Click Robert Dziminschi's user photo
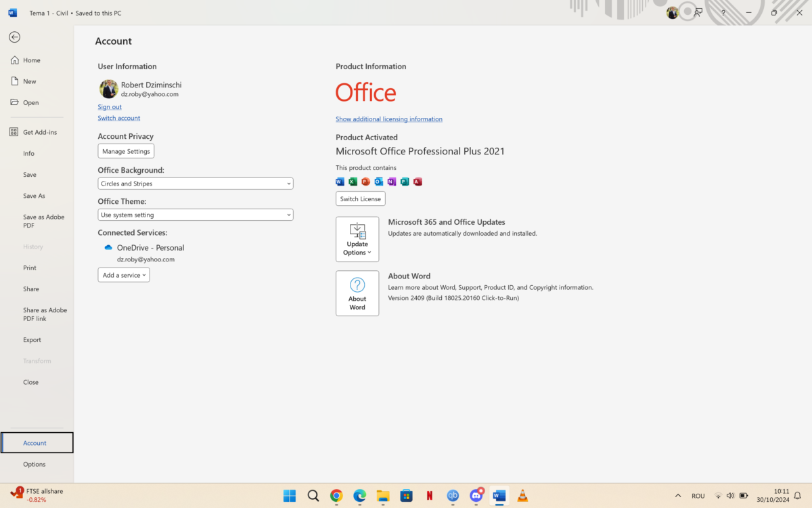 [x=108, y=89]
